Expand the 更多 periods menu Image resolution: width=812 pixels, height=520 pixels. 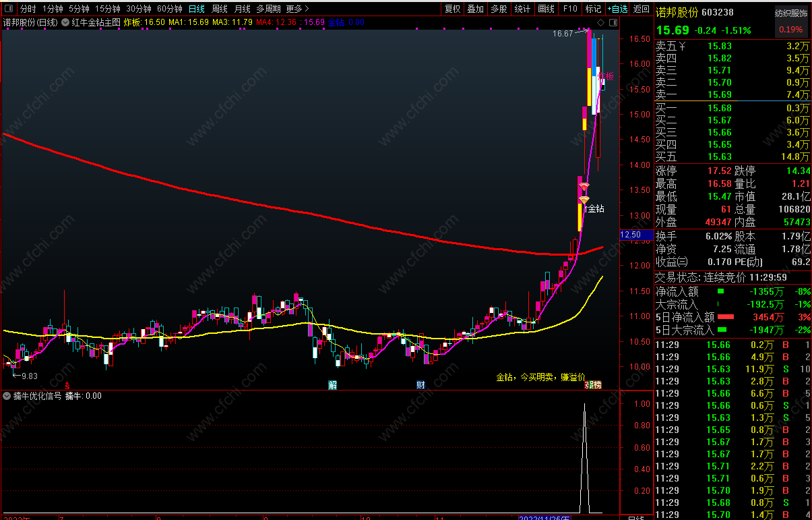[x=297, y=9]
